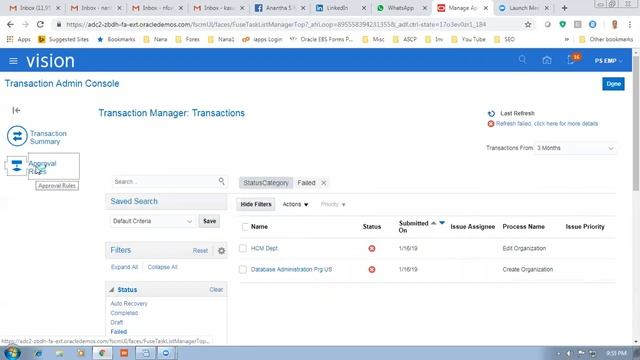Screen dimensions: 640x360
Task: Click Collapse All filters link
Action: click(162, 267)
